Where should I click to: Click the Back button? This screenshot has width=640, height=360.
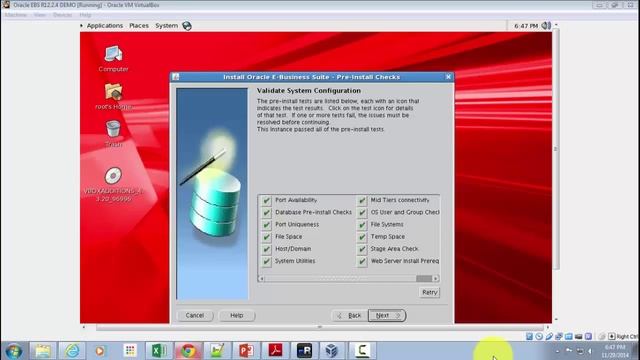click(349, 316)
